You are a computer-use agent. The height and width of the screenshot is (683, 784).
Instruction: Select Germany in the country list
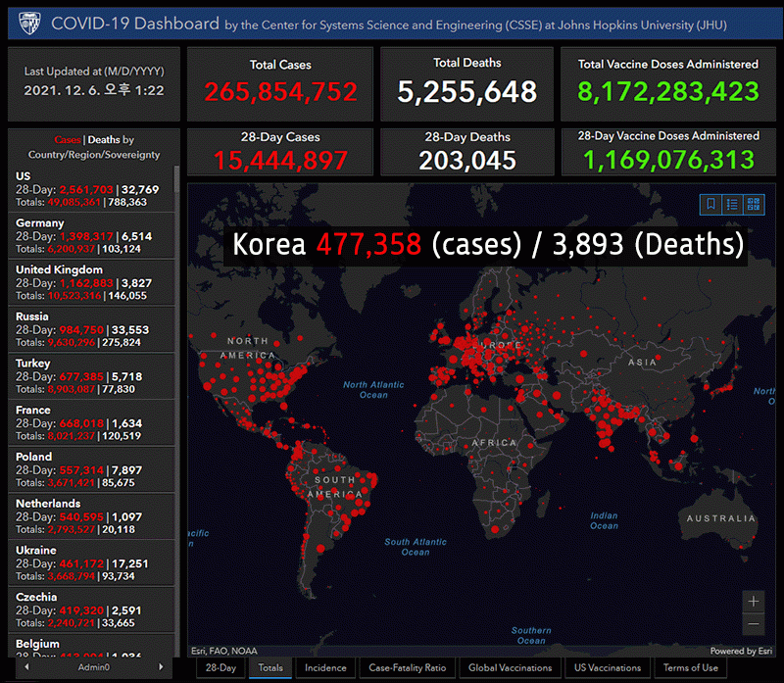(91, 235)
